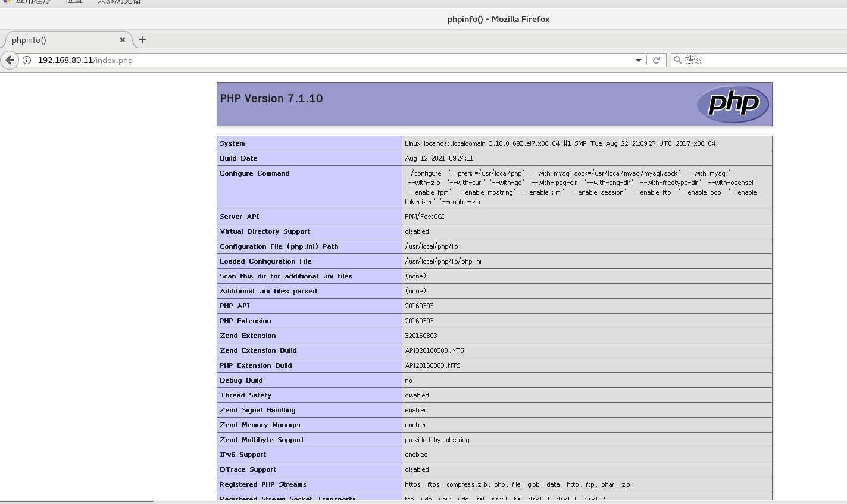
Task: Select the Thread Safety label
Action: point(246,395)
